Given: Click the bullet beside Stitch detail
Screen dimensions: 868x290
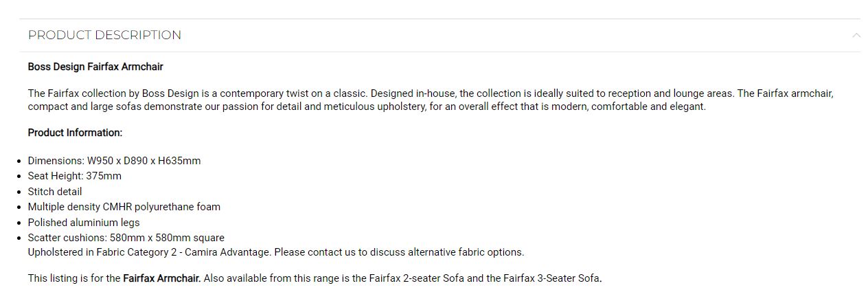Looking at the screenshot, I should pos(20,192).
